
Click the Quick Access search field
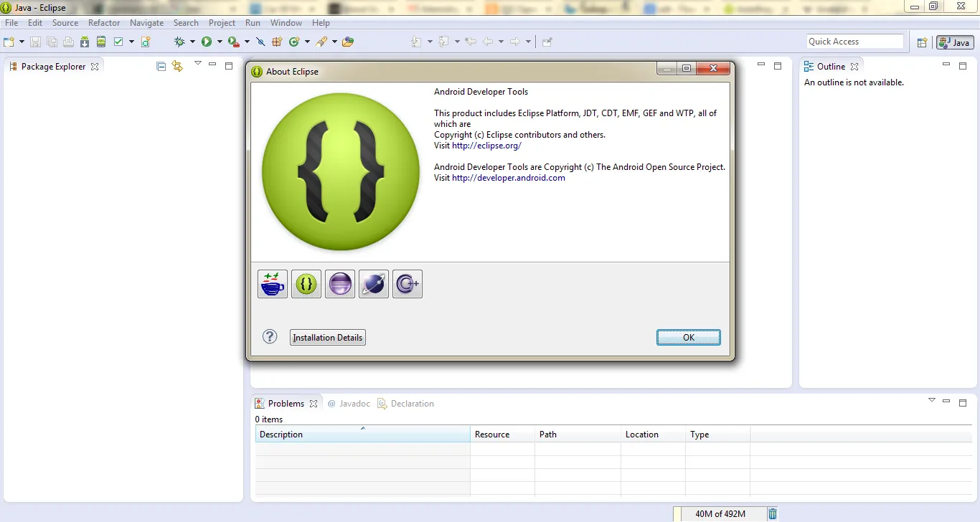(854, 42)
